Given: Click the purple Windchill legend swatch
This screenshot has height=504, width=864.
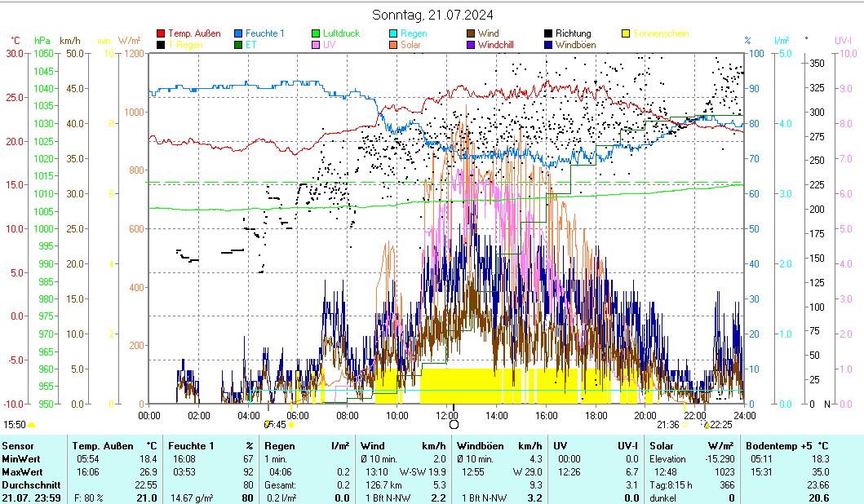Looking at the screenshot, I should coord(470,45).
